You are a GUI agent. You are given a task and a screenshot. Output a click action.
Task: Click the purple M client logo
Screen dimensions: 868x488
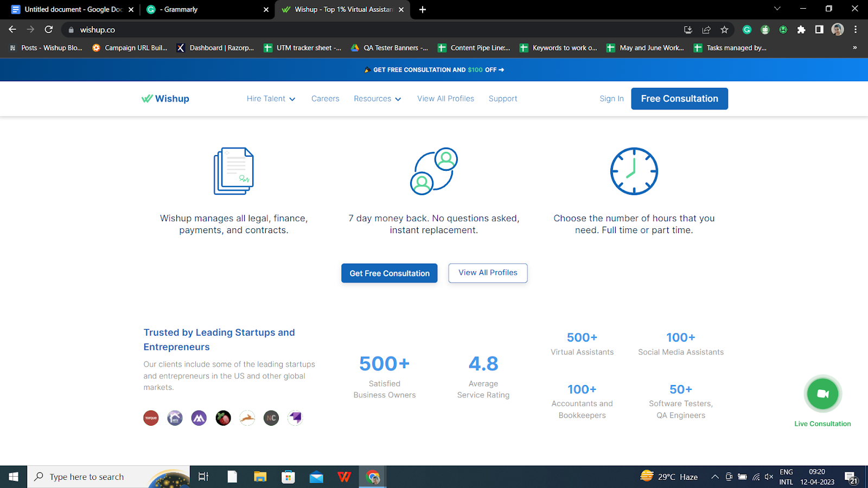pyautogui.click(x=199, y=418)
